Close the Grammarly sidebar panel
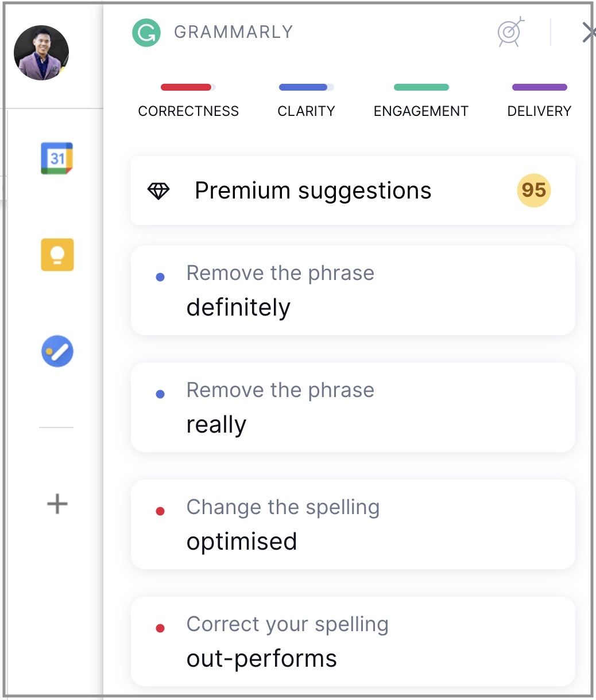The height and width of the screenshot is (700, 596). click(588, 32)
